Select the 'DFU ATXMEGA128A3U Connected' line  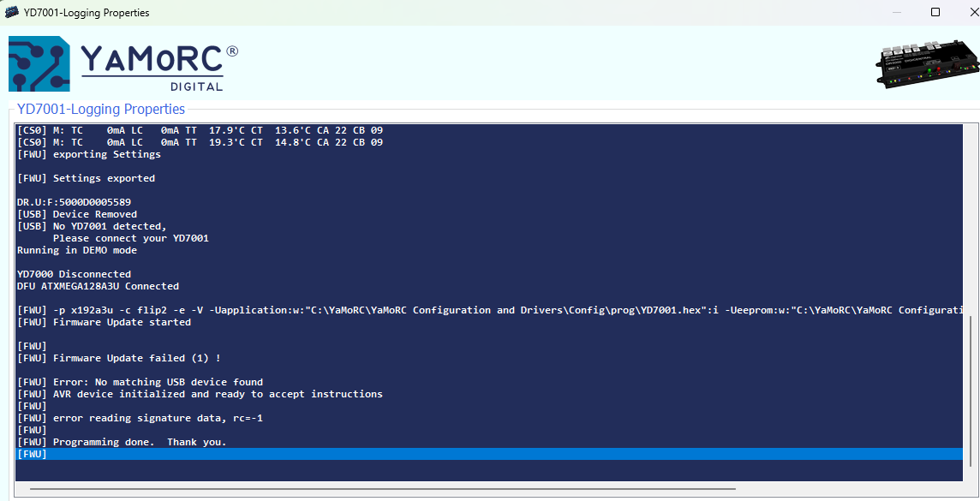pyautogui.click(x=99, y=286)
